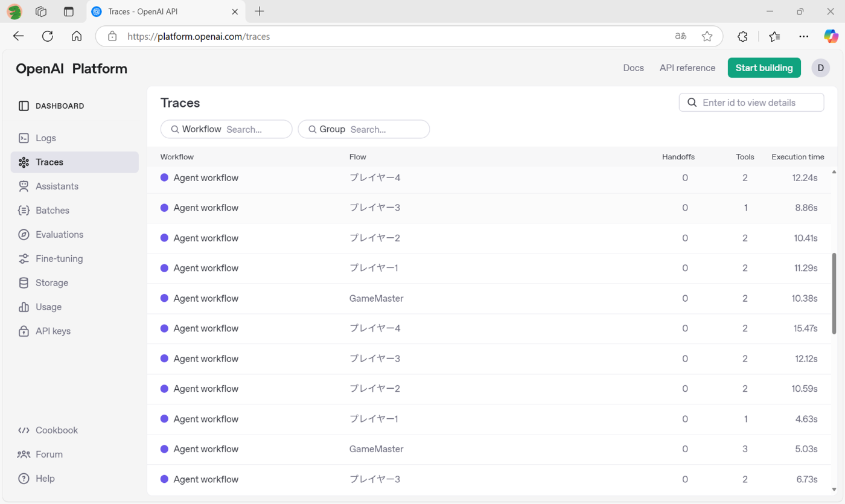Click the Start building button
Viewport: 845px width, 504px height.
(x=764, y=68)
